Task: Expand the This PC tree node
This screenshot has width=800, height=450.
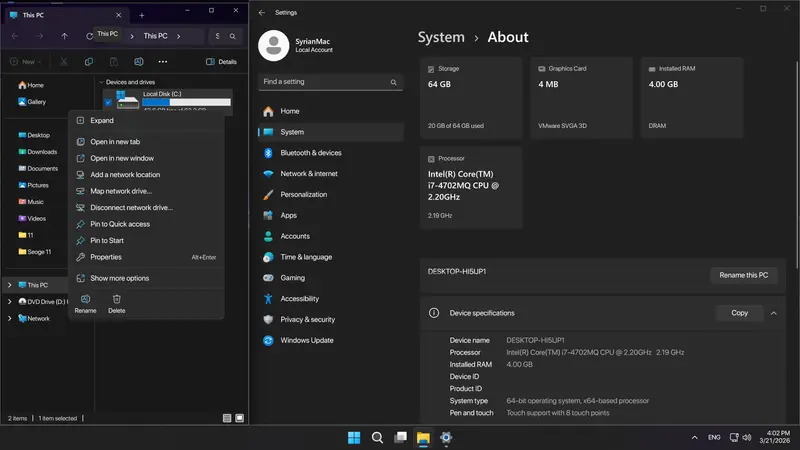Action: click(x=9, y=285)
